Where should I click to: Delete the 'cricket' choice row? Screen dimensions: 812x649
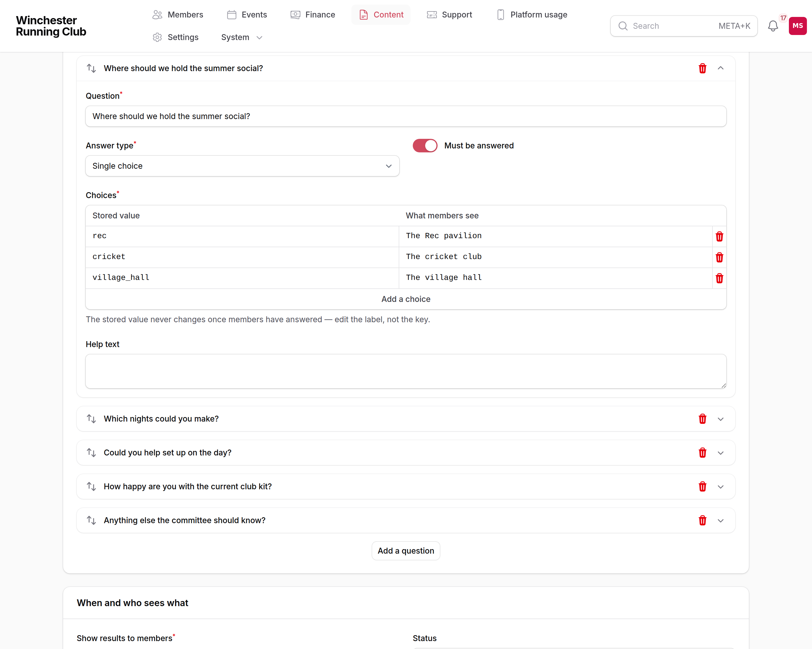tap(719, 257)
